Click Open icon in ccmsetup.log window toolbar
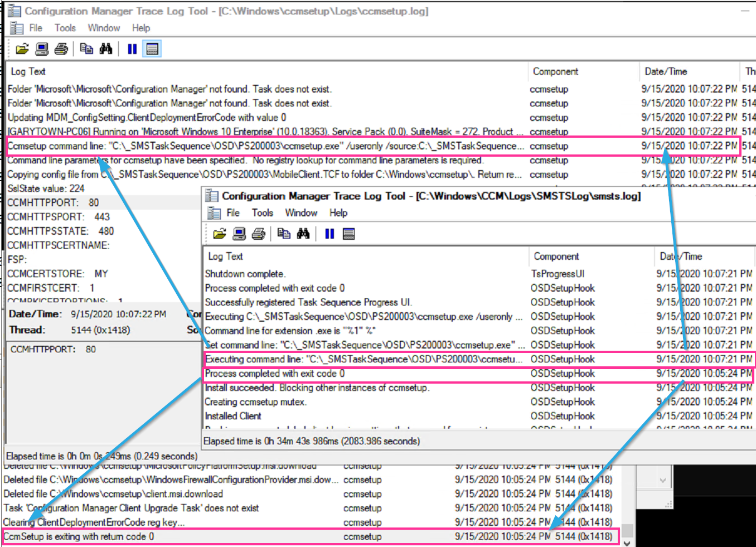The height and width of the screenshot is (547, 756). coord(22,49)
